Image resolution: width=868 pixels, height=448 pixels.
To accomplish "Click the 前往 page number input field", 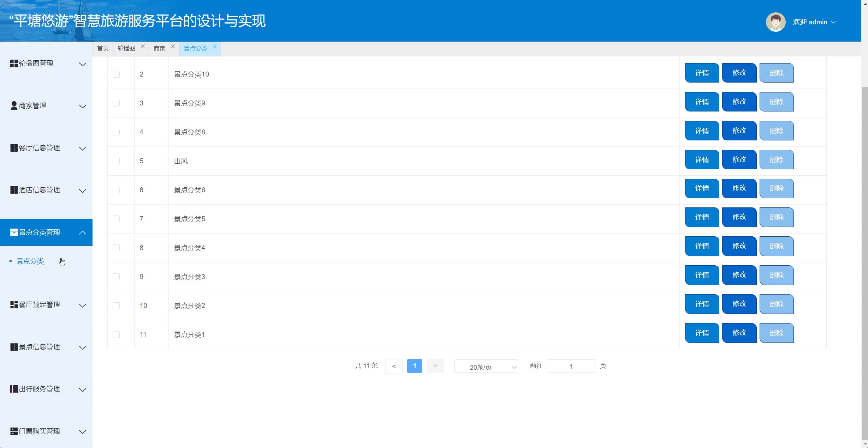I will click(571, 367).
